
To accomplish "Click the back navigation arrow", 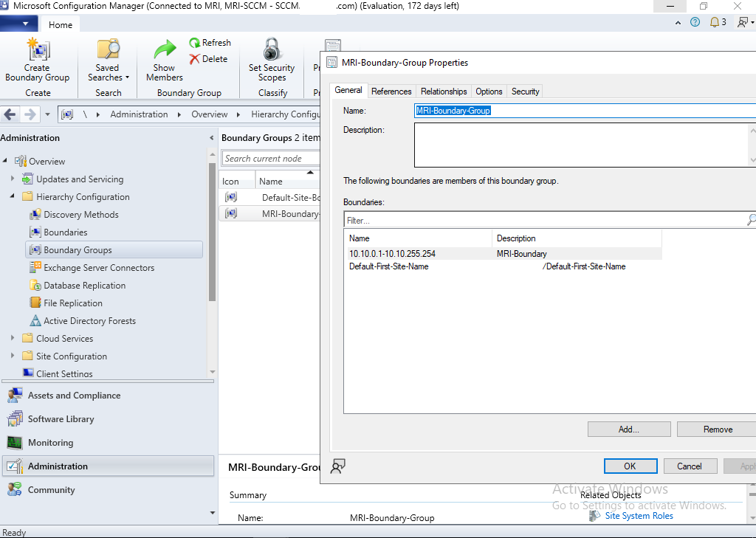I will coord(10,114).
